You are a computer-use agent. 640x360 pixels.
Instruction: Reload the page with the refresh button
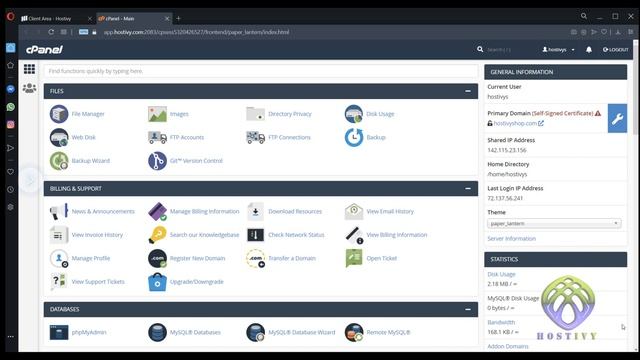point(51,32)
